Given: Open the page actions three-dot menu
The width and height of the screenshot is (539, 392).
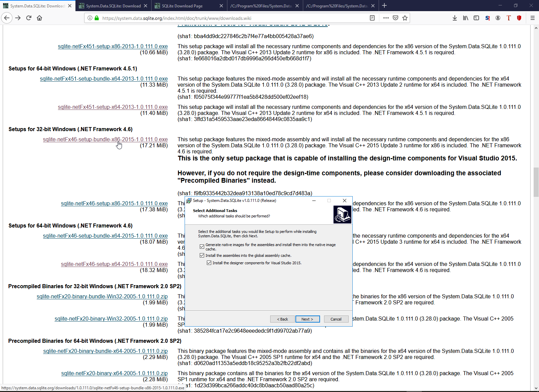Looking at the screenshot, I should (386, 18).
